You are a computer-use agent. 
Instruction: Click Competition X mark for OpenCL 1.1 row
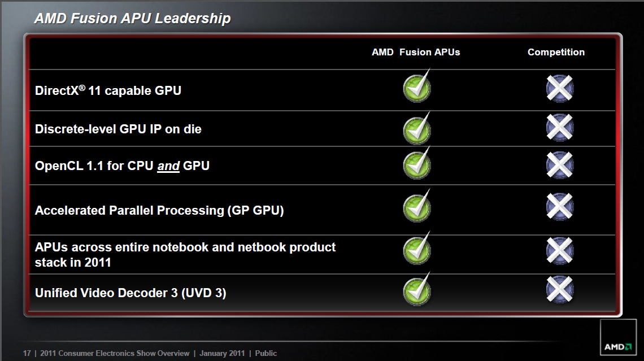[x=560, y=165]
